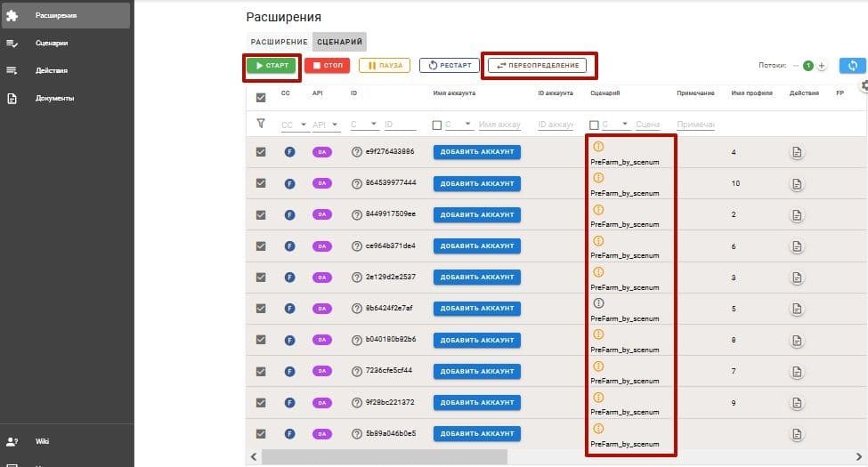Screen dimensions: 868x467
Task: Open actions document icon for profile 4
Action: click(x=797, y=152)
